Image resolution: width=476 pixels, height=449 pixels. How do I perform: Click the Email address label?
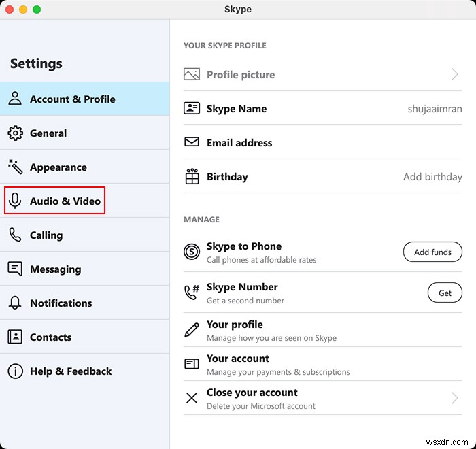click(239, 142)
